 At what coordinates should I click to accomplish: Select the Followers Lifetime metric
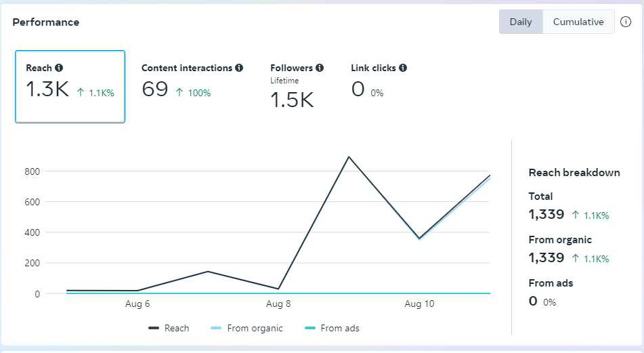297,88
